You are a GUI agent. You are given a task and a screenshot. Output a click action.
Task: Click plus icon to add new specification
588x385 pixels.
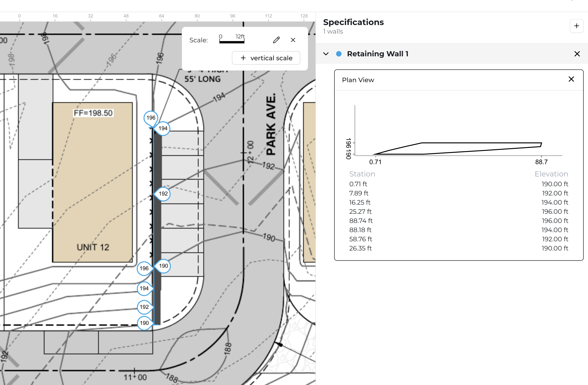[576, 26]
